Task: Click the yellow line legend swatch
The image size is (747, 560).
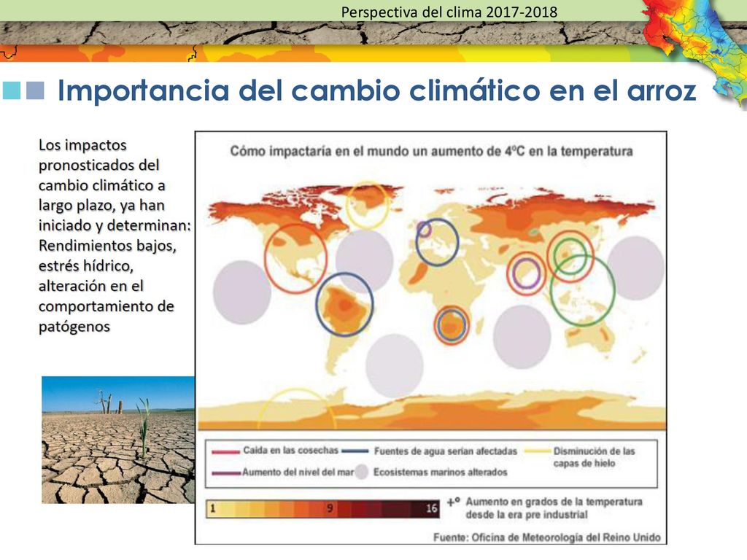Action: pyautogui.click(x=537, y=451)
